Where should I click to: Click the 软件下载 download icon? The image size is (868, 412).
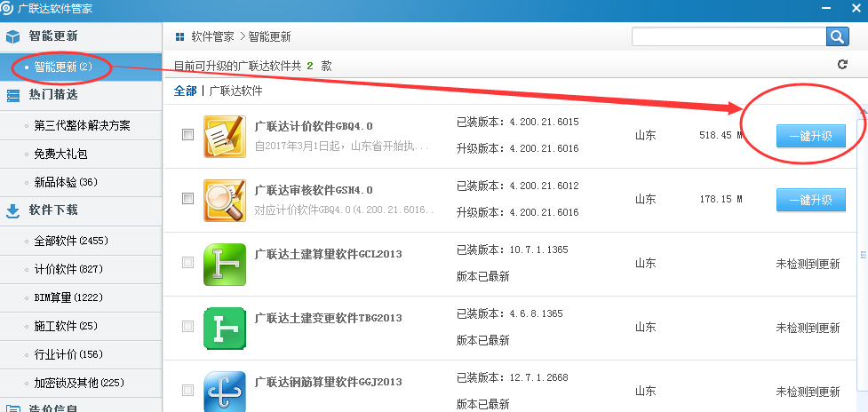(x=12, y=210)
